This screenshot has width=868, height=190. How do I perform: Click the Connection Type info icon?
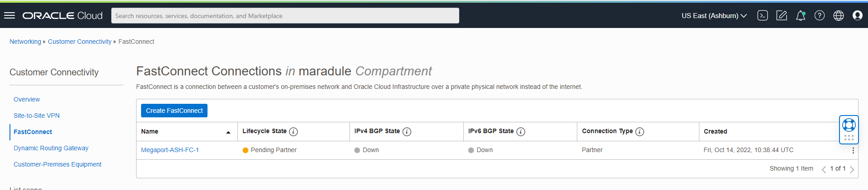point(640,132)
